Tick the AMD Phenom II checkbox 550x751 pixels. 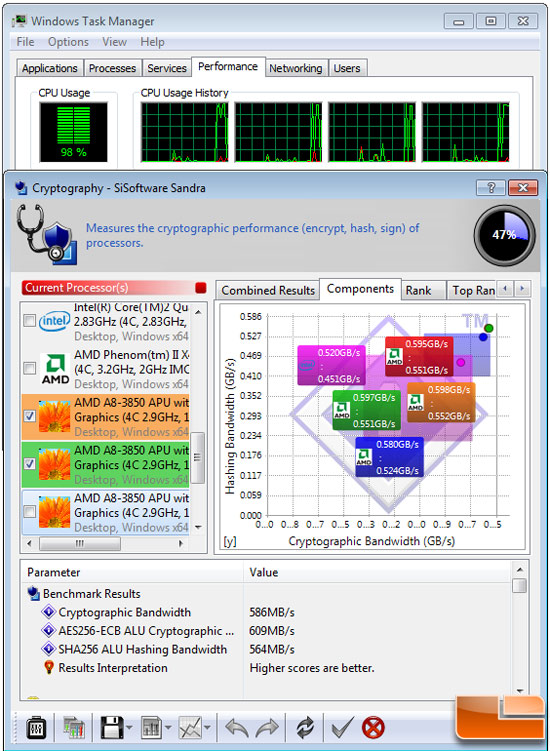point(30,368)
